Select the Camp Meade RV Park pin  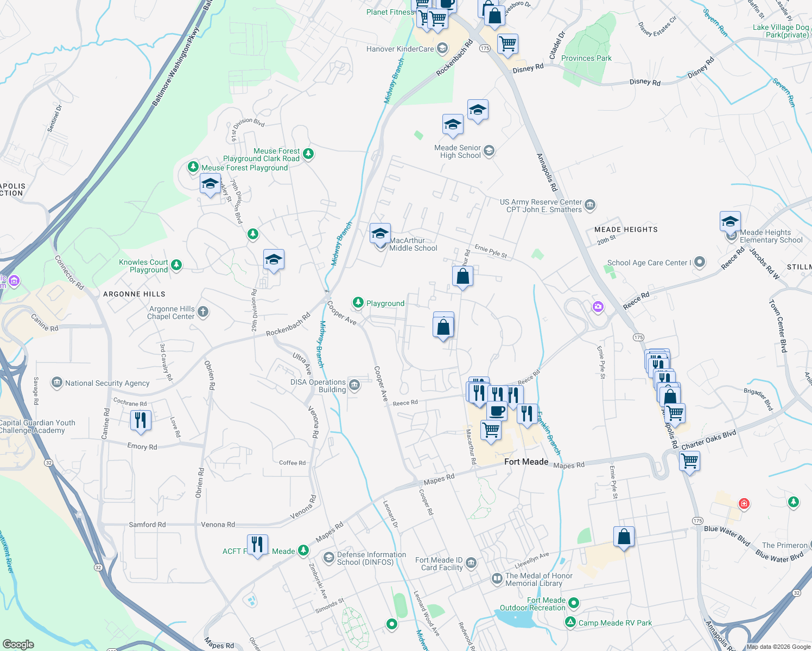570,622
